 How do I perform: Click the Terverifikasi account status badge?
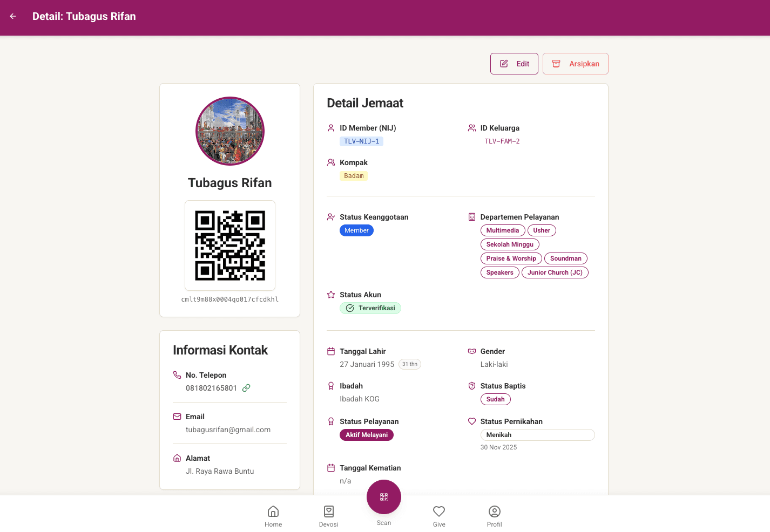coord(370,308)
